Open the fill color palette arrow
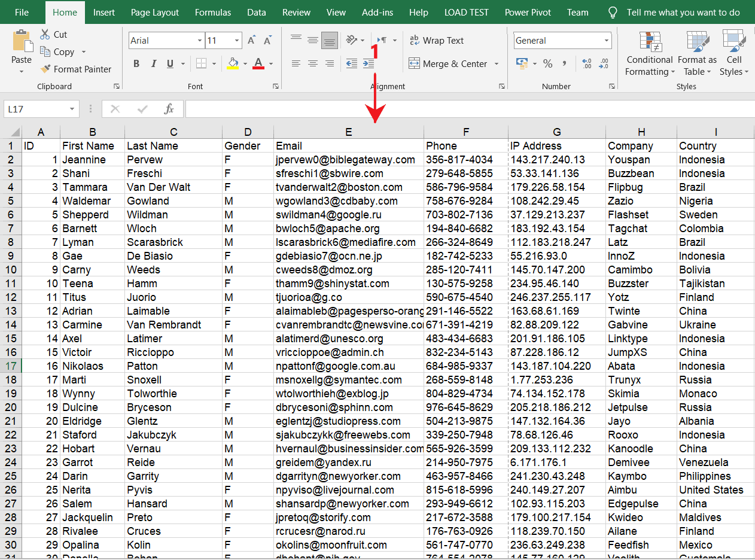The width and height of the screenshot is (755, 560). pyautogui.click(x=245, y=63)
